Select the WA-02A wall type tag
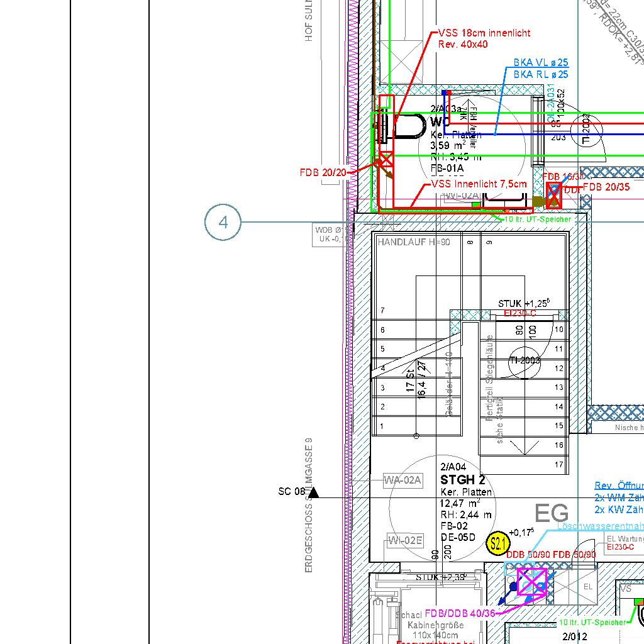Image resolution: width=644 pixels, height=644 pixels. tap(403, 480)
